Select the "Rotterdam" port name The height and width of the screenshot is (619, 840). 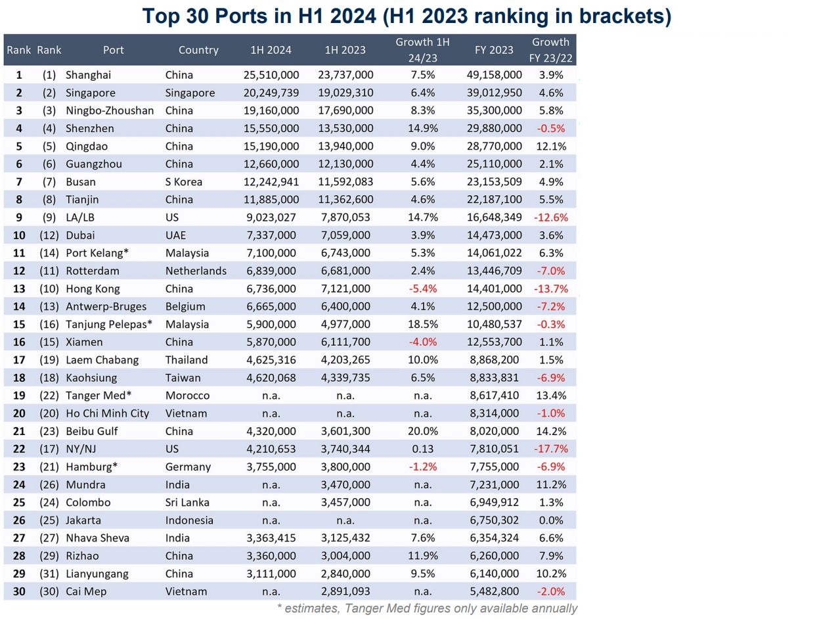click(x=93, y=271)
